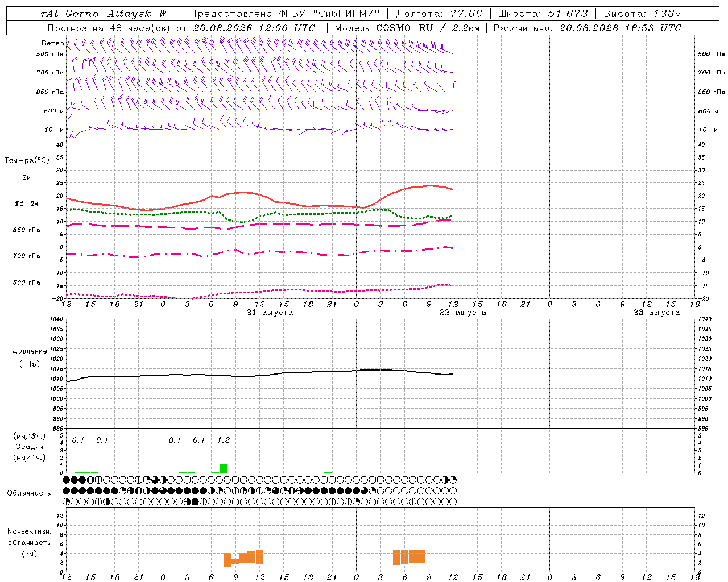This screenshot has width=728, height=582.
Task: Click the Облачность cloudiness row label
Action: point(29,493)
